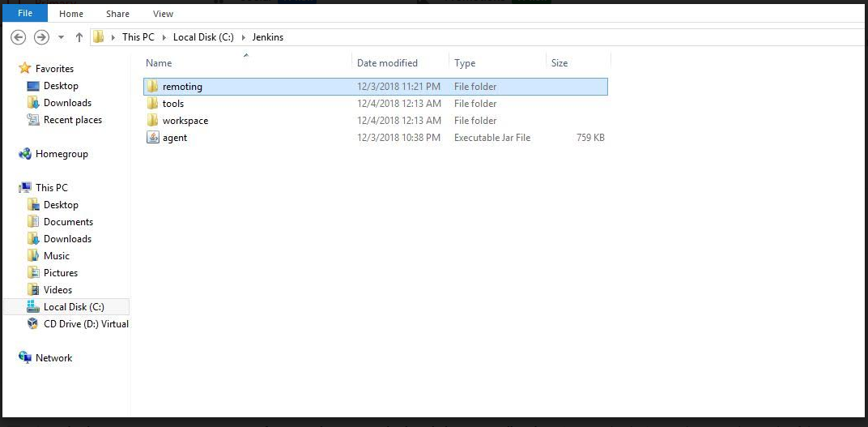Click the agent jar file icon
This screenshot has width=868, height=427.
pos(153,138)
